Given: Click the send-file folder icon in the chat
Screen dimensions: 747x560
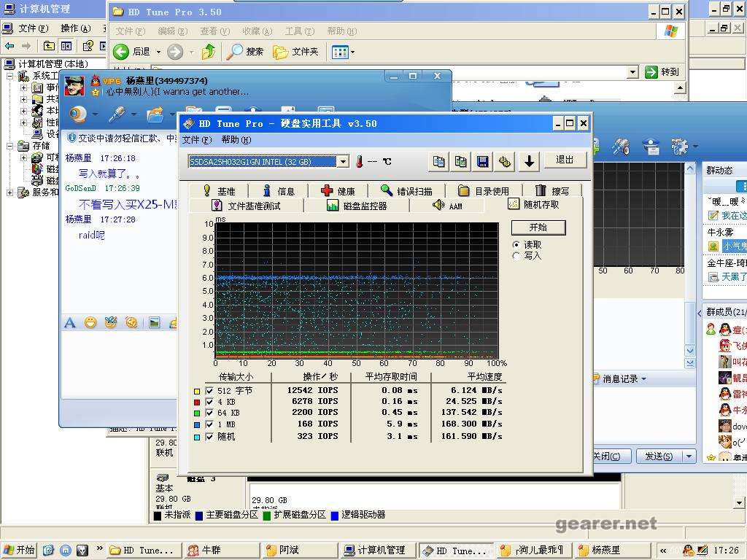Looking at the screenshot, I should click(155, 114).
